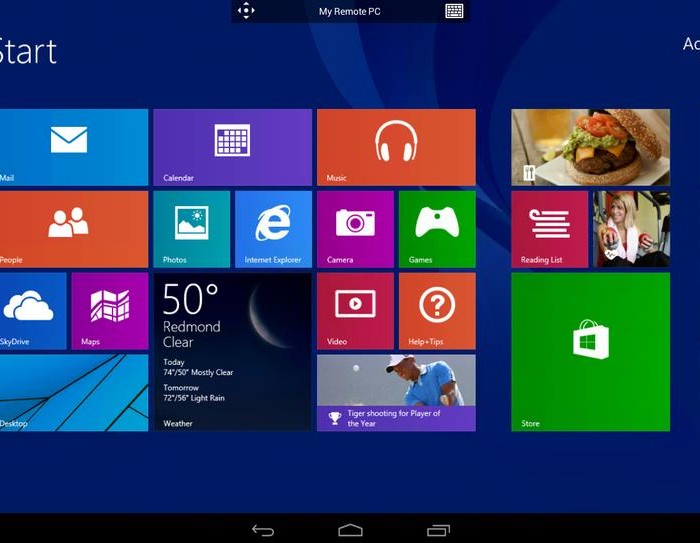Open Tiger shooting sports news tile
700x543 pixels.
(395, 392)
